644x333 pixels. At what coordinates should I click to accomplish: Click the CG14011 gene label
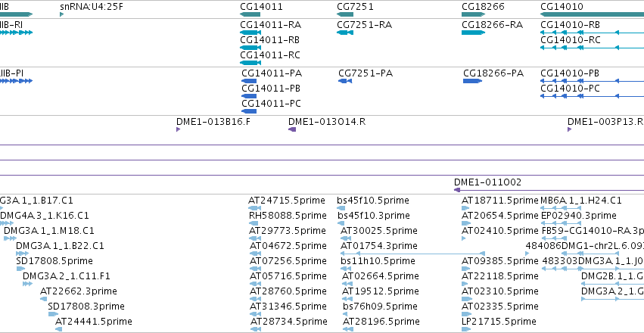[261, 7]
